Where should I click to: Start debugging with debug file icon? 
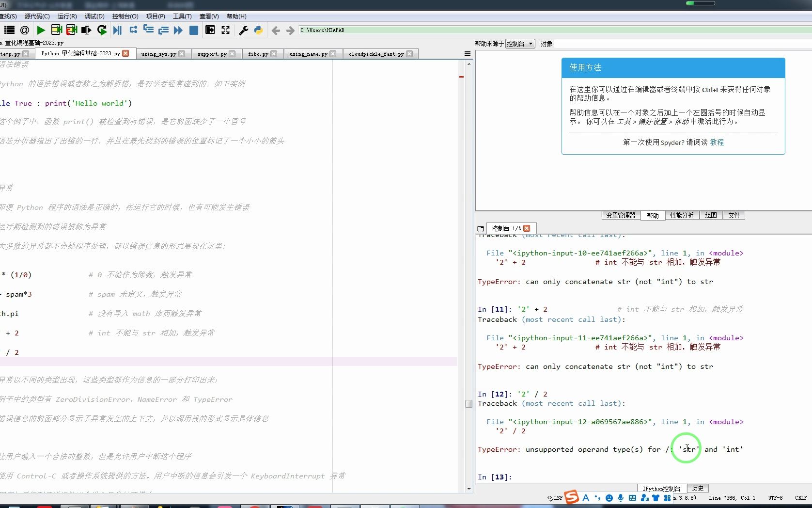click(x=118, y=30)
